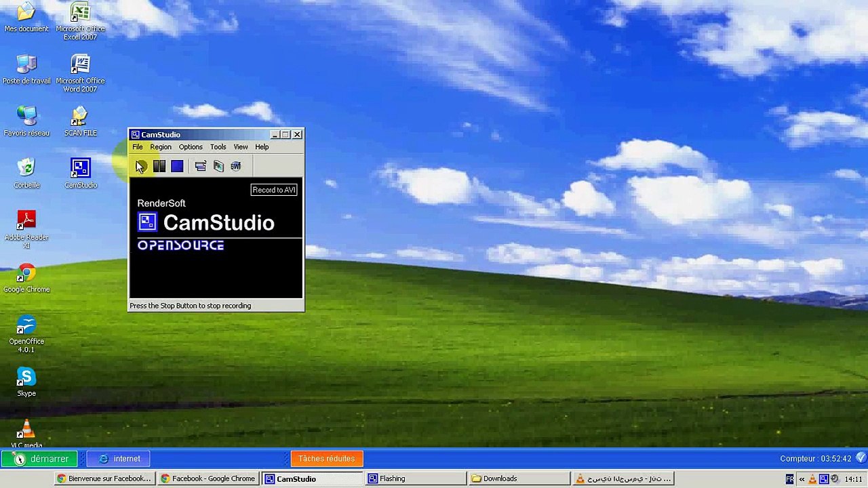Click the FR language indicator in the tray

[790, 479]
